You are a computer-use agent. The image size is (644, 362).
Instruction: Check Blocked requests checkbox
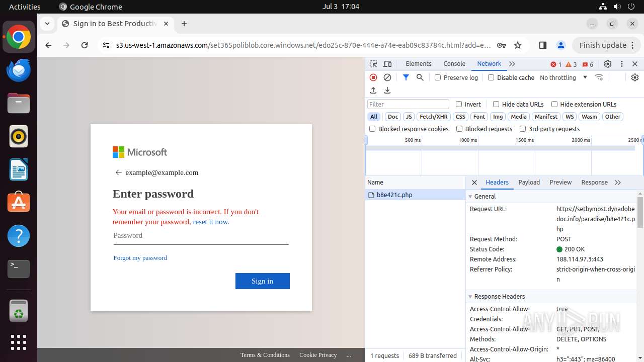[459, 129]
